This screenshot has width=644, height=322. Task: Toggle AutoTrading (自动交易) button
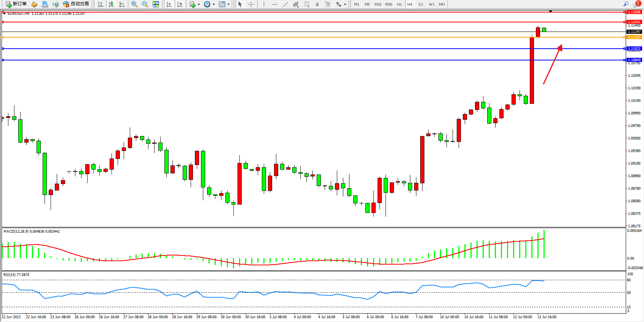[76, 4]
